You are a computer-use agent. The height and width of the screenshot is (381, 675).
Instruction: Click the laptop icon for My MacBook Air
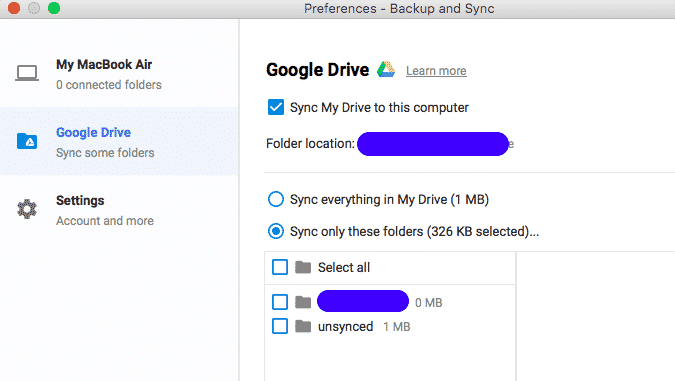tap(27, 73)
